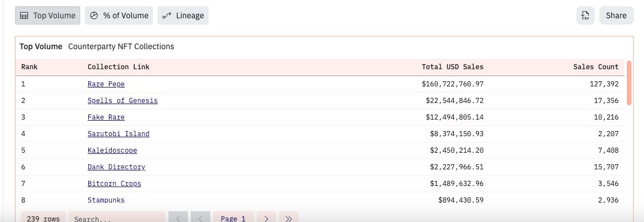Sort by Total USD Sales column header

[x=453, y=67]
